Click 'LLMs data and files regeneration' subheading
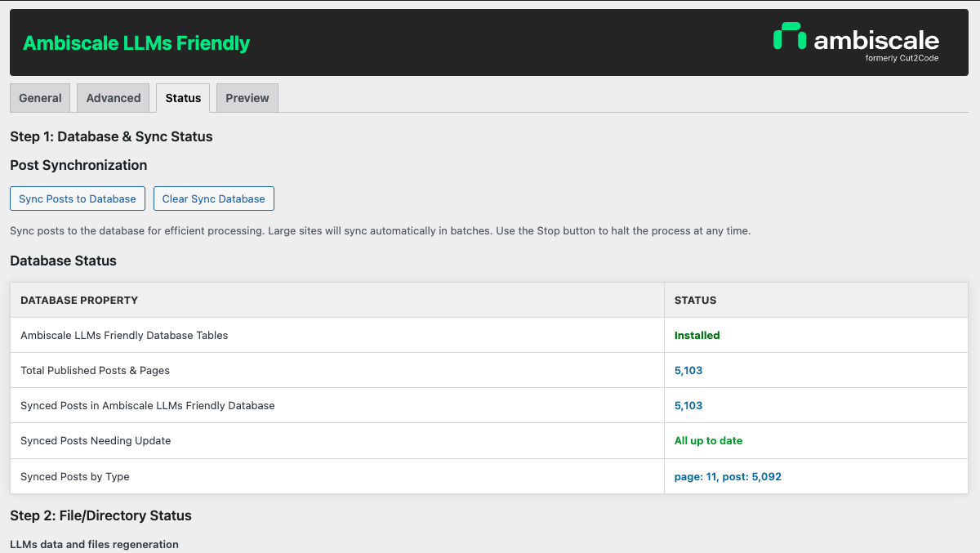The height and width of the screenshot is (553, 980). pos(94,544)
